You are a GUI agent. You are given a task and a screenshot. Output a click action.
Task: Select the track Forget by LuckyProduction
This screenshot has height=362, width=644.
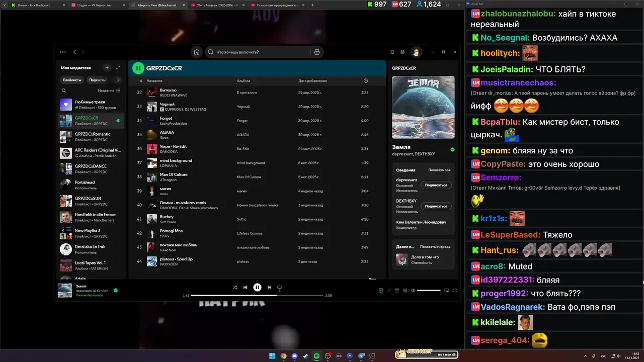(x=257, y=121)
